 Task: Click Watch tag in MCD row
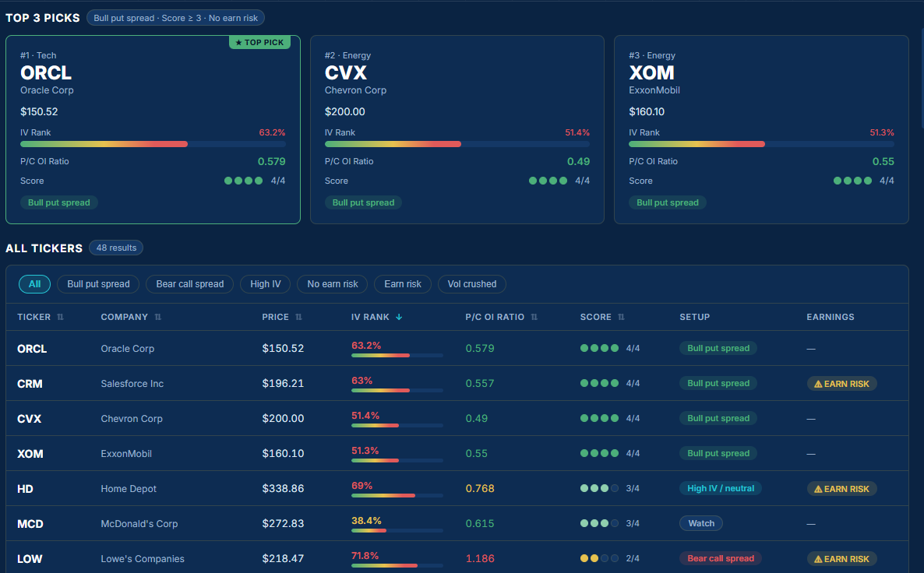(x=701, y=523)
